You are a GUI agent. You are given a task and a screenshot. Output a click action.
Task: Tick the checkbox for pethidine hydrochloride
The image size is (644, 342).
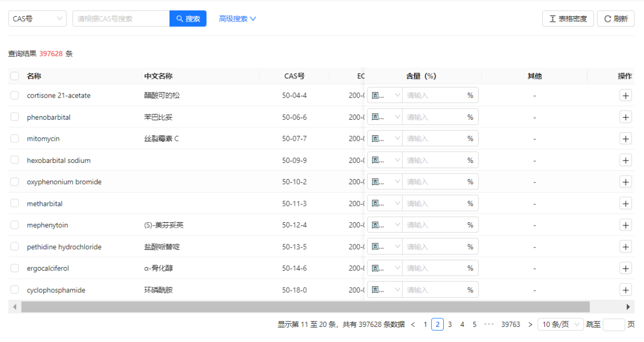pyautogui.click(x=15, y=247)
